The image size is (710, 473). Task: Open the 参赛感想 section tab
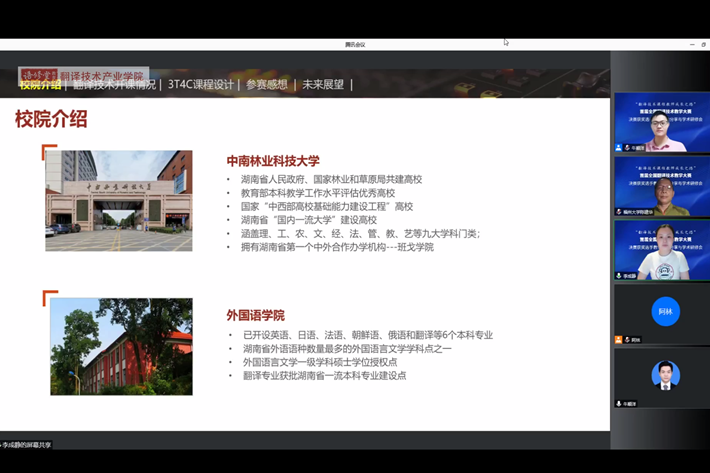tap(267, 85)
